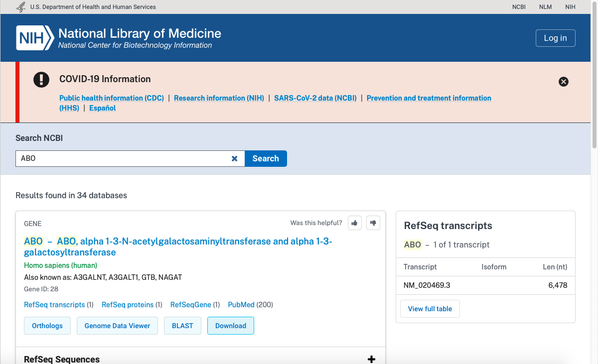Click the thumbs up helpful icon

click(354, 223)
